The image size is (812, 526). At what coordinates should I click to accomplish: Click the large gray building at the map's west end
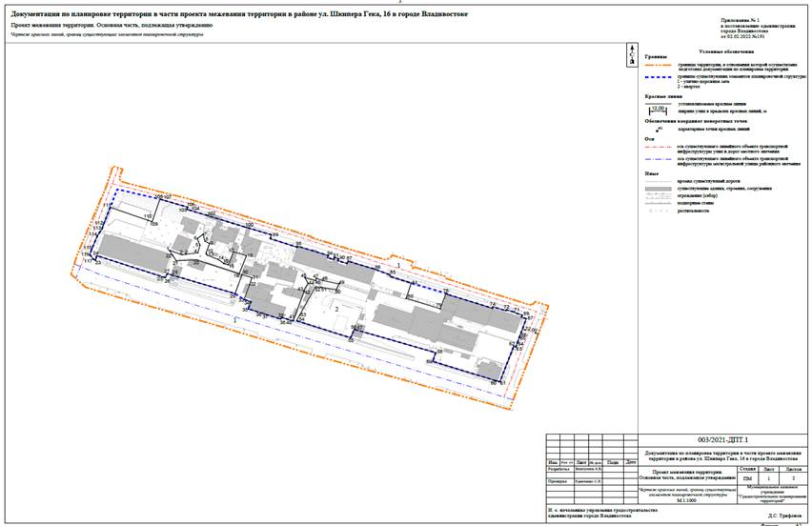[134, 253]
